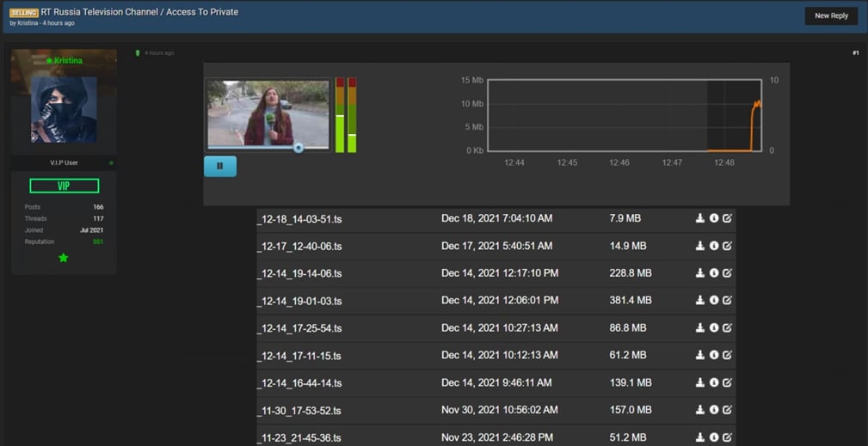
Task: Show info for _12-17_12-40-06.ts file
Action: point(713,246)
